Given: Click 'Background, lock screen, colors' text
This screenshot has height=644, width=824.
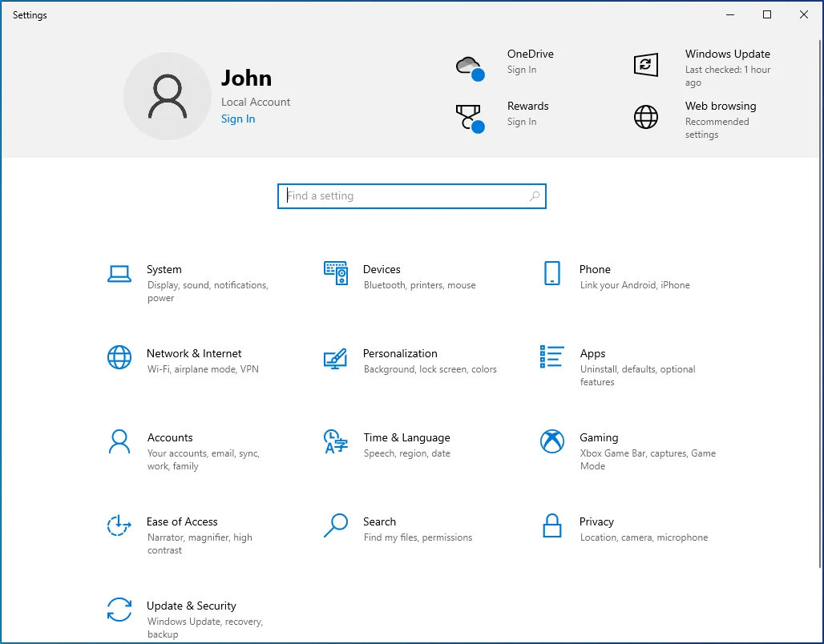Looking at the screenshot, I should 430,368.
